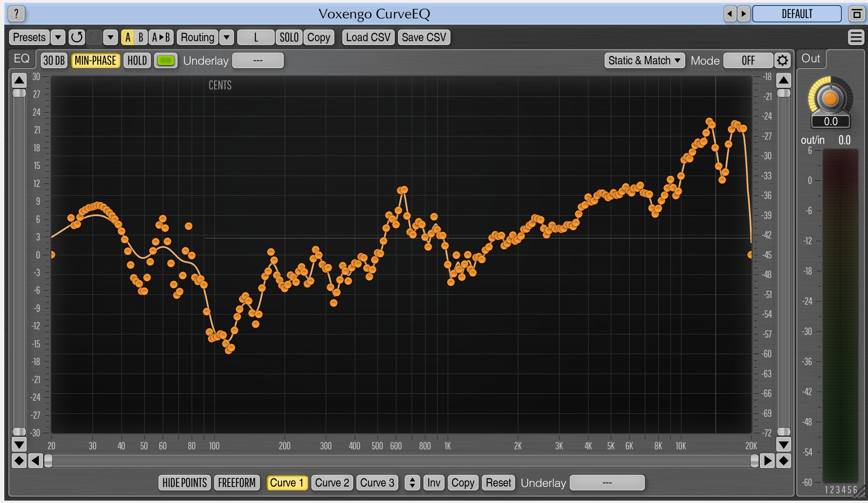Click the undo circular arrow icon

coord(77,37)
